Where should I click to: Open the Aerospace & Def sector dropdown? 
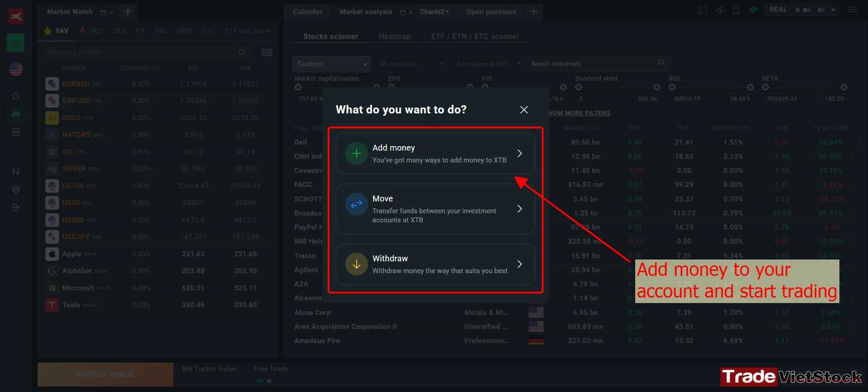click(487, 64)
